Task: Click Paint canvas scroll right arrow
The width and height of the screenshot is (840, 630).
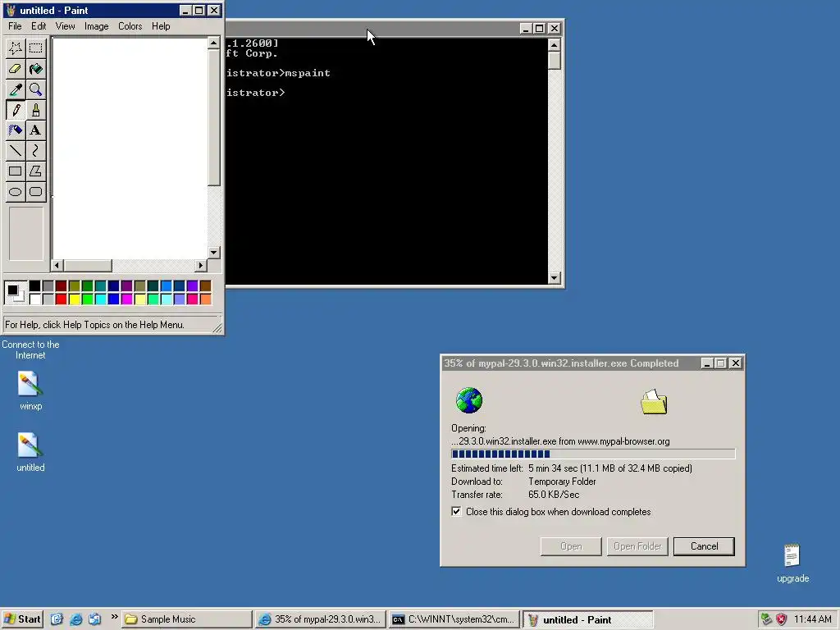Action: coord(201,265)
